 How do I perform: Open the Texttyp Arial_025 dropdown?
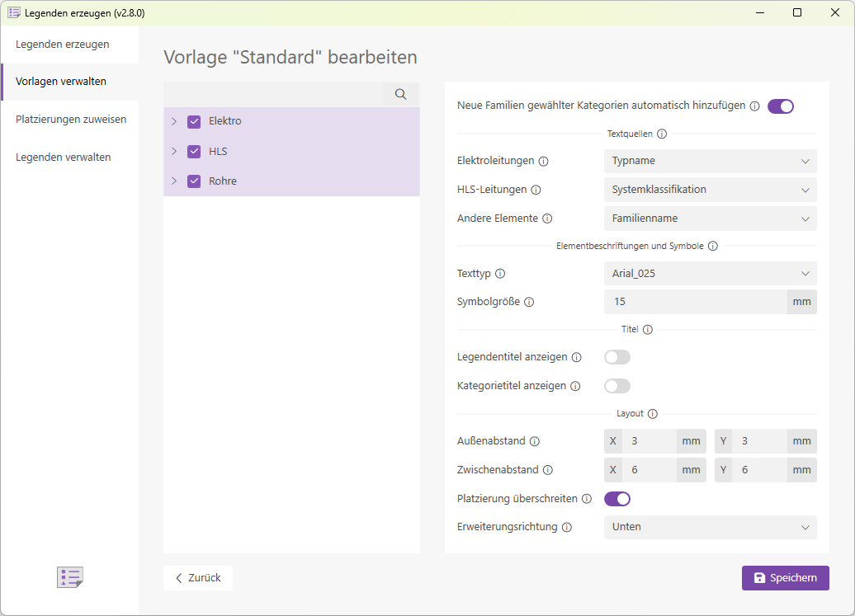tap(710, 273)
